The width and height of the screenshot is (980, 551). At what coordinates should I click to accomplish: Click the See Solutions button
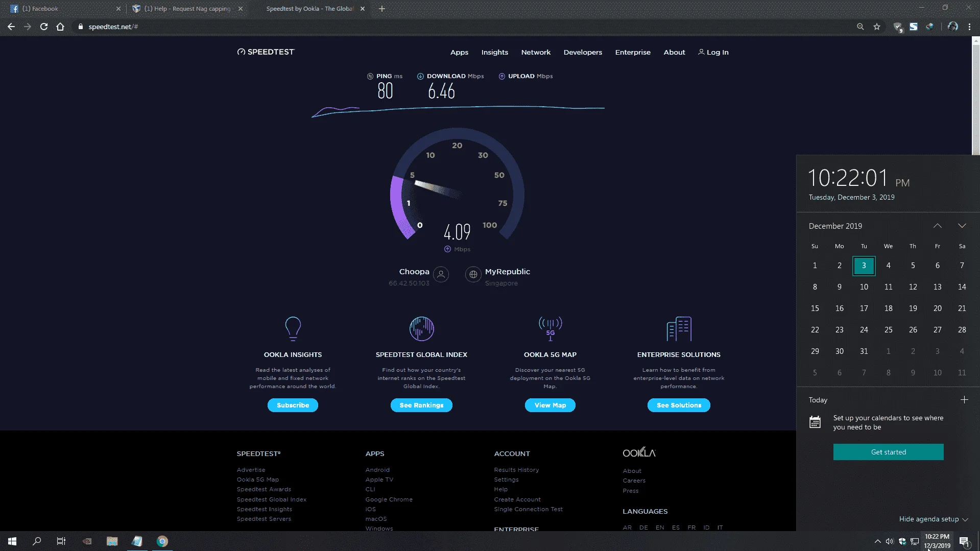point(679,405)
